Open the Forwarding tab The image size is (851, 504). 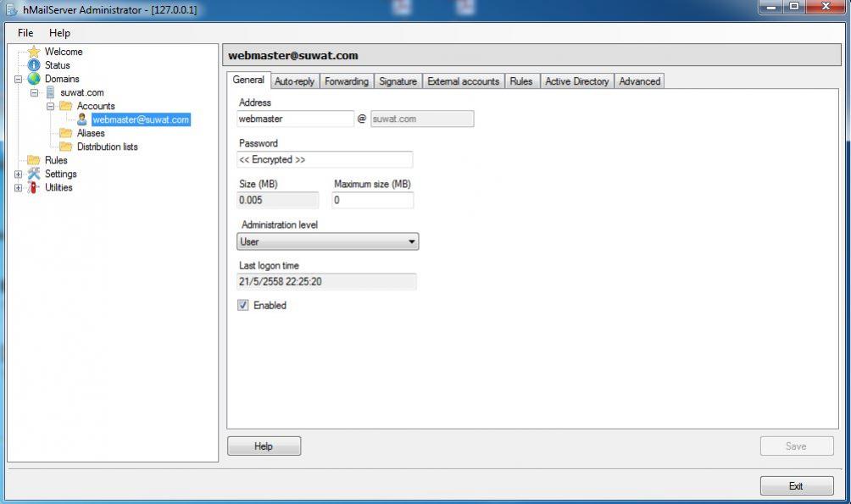pos(347,81)
